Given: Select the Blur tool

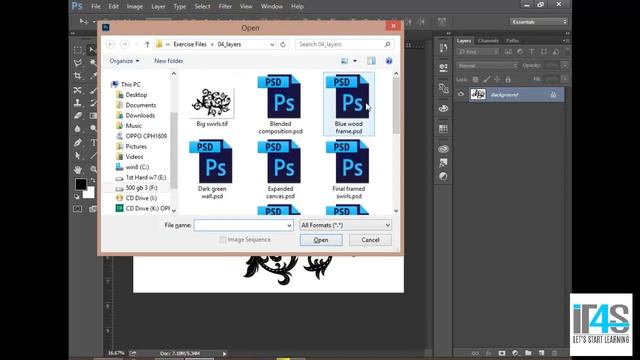Looking at the screenshot, I should (x=78, y=129).
